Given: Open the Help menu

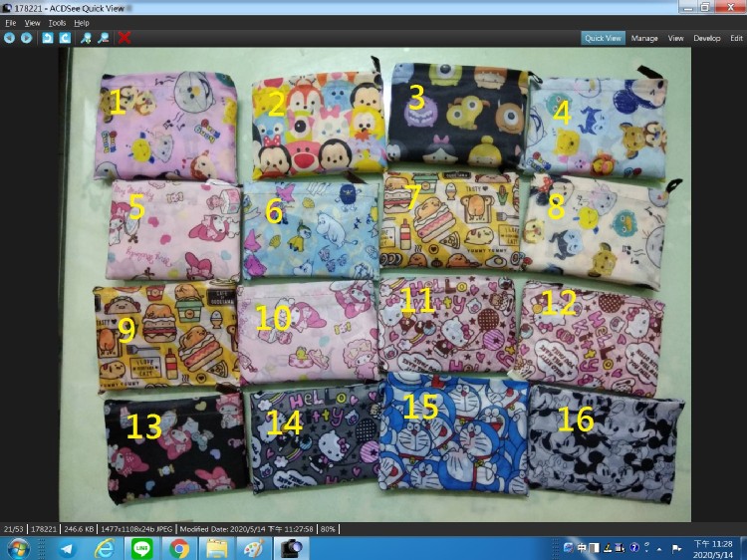Looking at the screenshot, I should pos(82,23).
